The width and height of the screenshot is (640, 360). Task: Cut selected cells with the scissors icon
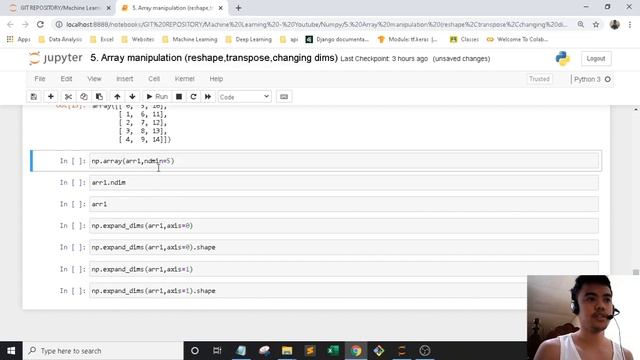(x=68, y=97)
